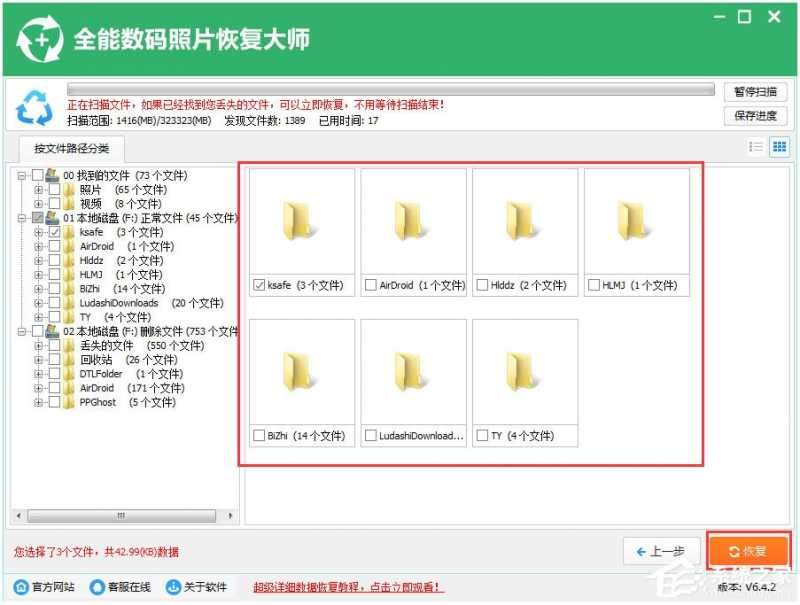Select the 按文件路径分类 tab
This screenshot has width=800, height=605.
click(x=70, y=149)
